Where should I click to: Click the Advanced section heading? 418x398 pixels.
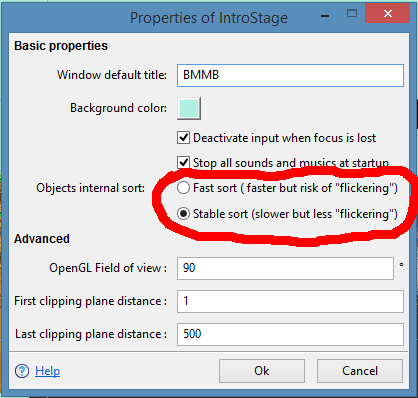[42, 239]
